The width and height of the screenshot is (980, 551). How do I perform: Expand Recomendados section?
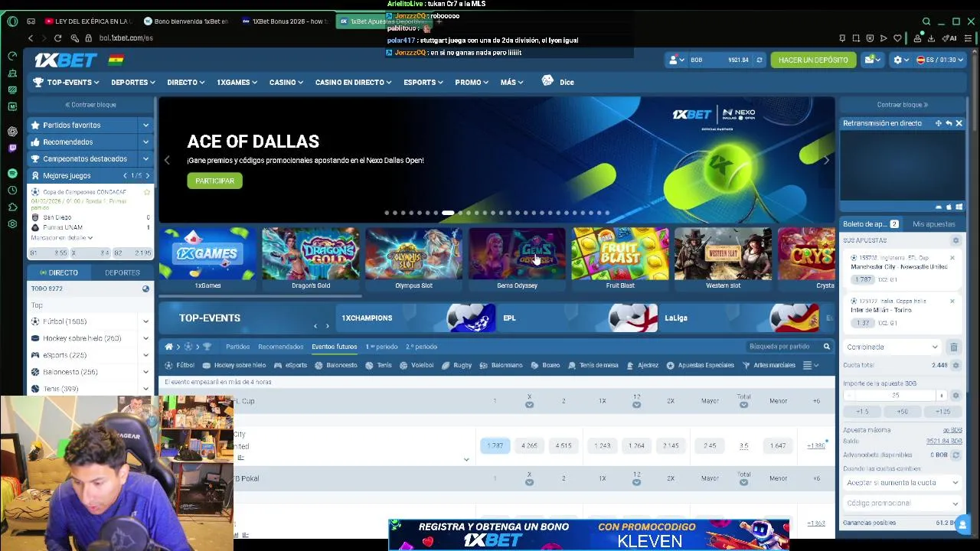tap(145, 142)
